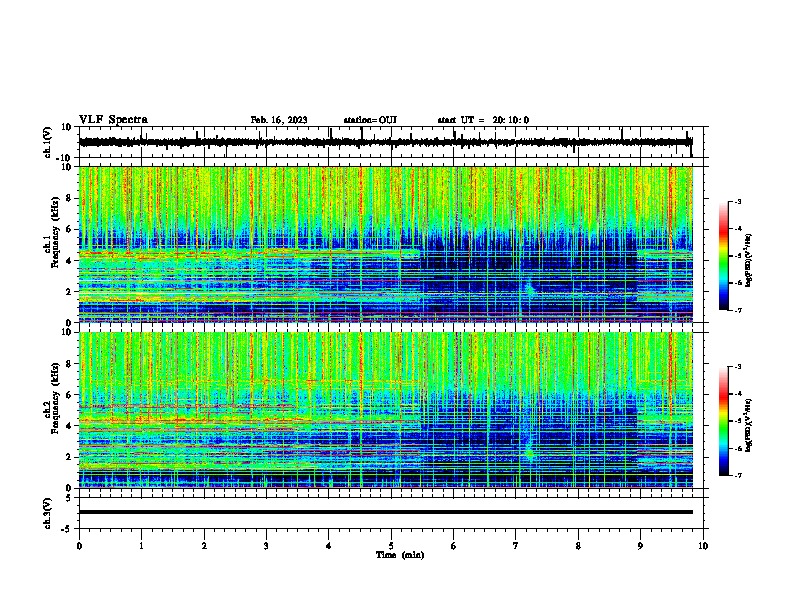Click the "station=OUI" header label
Screen dimensions: 792x612
tap(370, 120)
